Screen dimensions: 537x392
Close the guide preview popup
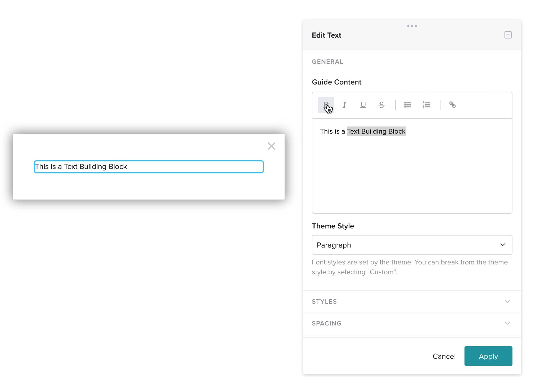click(271, 146)
